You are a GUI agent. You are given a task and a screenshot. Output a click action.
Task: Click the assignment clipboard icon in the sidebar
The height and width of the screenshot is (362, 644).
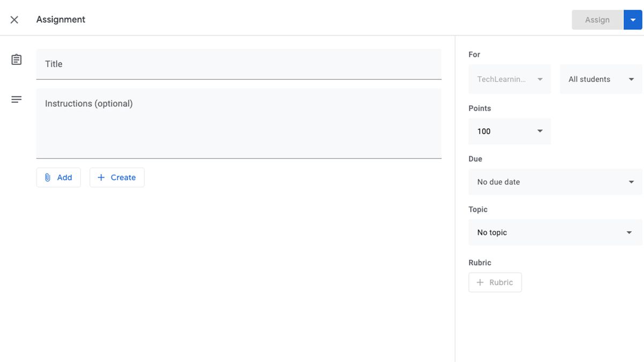(x=16, y=59)
